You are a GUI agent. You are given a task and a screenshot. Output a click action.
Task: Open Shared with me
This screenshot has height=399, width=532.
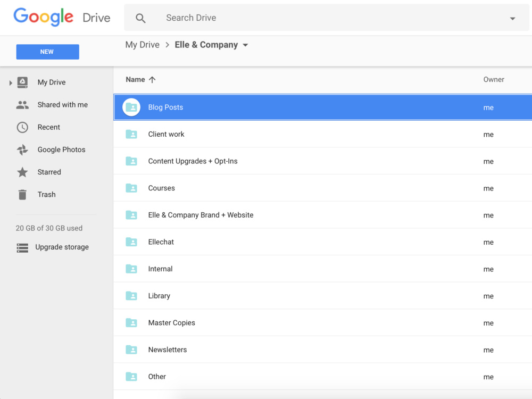[62, 104]
